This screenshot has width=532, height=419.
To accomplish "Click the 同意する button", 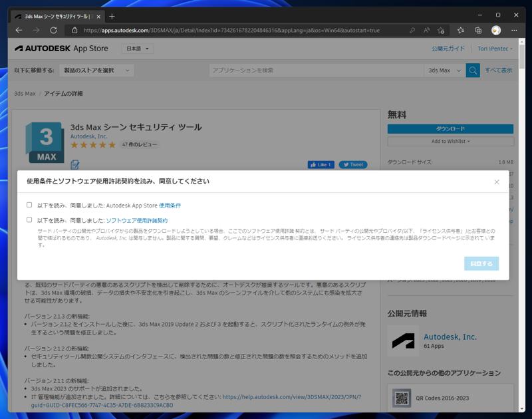I will pos(481,263).
